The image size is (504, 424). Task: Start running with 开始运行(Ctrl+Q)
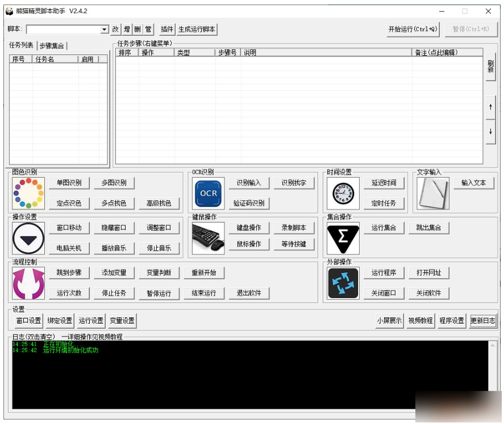click(x=413, y=29)
